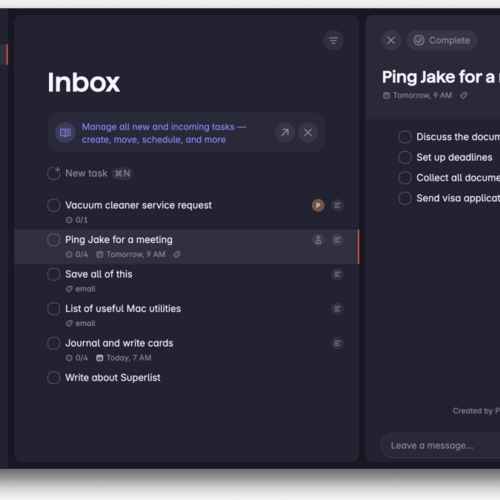Dismiss the Inbox tips banner
500x500 pixels.
tap(308, 133)
